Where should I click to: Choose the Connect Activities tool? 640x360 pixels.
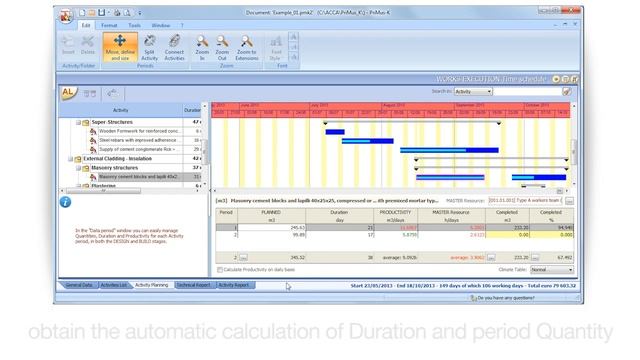(174, 47)
